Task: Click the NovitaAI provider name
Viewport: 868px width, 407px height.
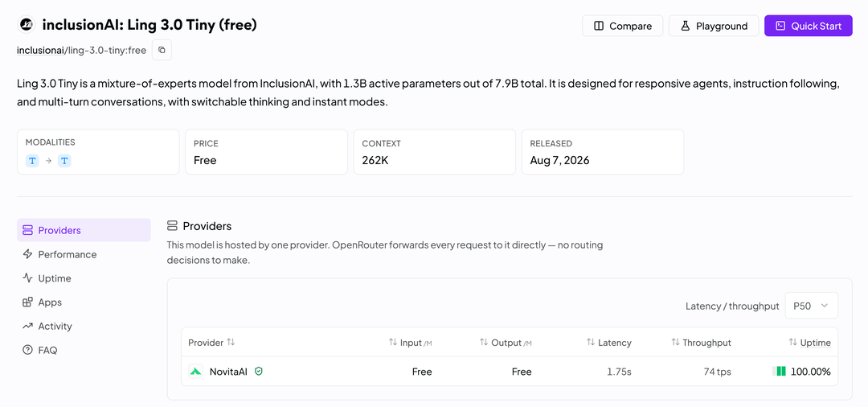Action: click(228, 372)
